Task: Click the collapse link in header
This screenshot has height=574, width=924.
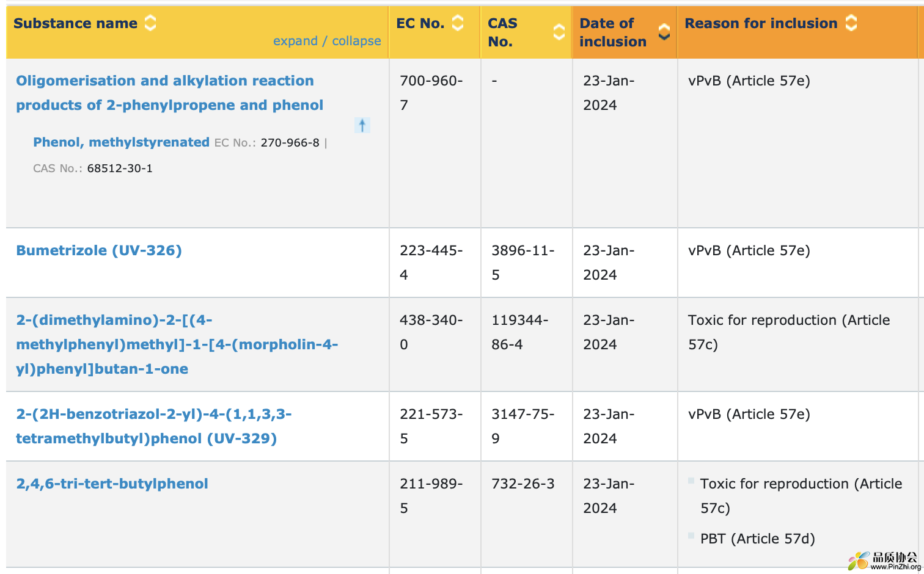Action: (x=356, y=41)
